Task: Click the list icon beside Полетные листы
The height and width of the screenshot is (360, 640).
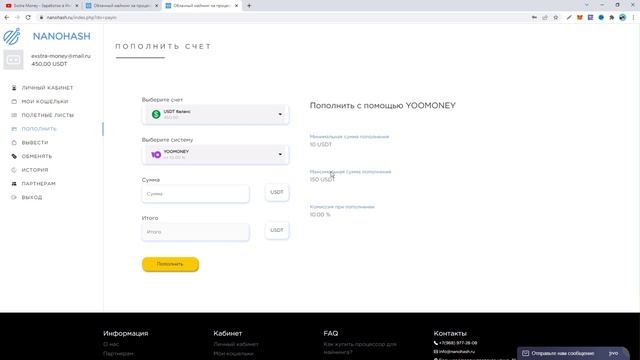Action: (x=14, y=115)
